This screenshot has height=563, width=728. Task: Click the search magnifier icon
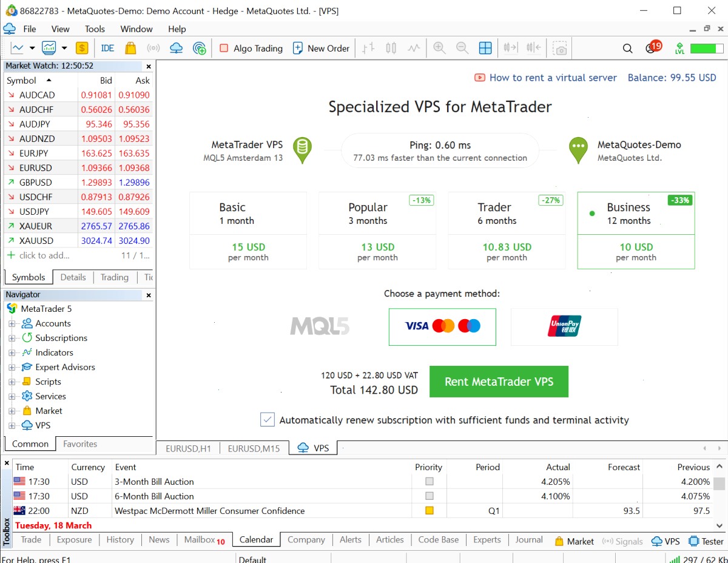click(628, 49)
